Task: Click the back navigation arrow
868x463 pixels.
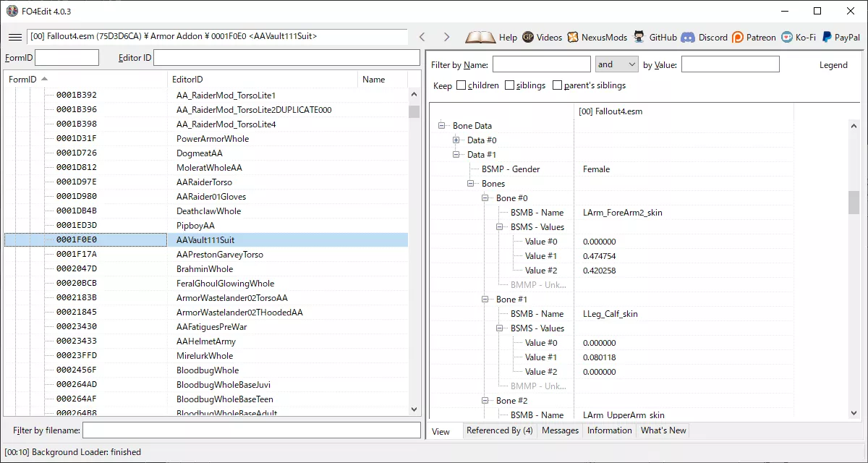Action: click(x=422, y=37)
